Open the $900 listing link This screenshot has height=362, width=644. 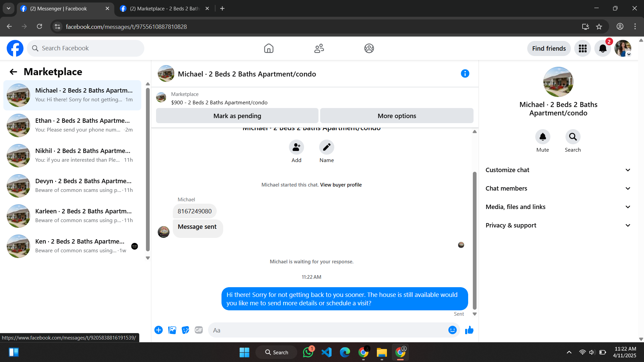(219, 103)
